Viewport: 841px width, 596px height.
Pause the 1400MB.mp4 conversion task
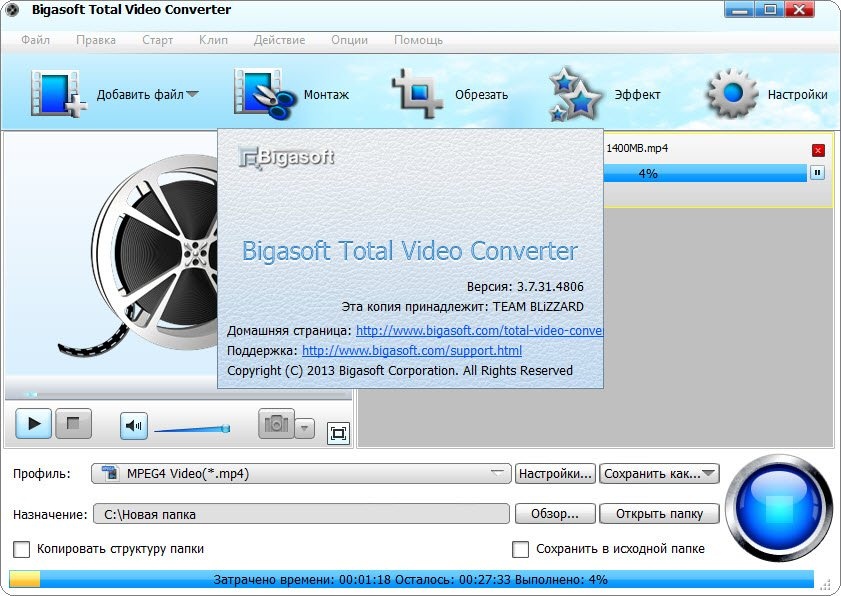[817, 173]
